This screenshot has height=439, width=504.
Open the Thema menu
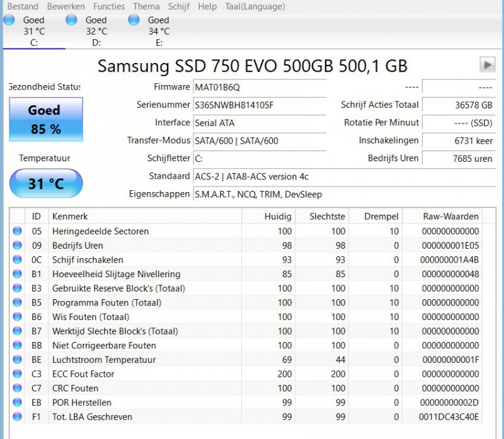click(146, 6)
